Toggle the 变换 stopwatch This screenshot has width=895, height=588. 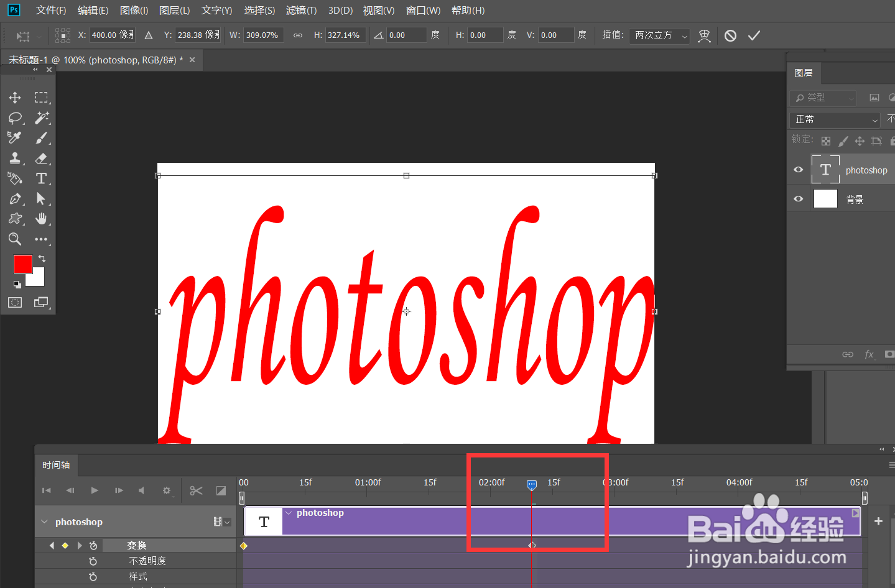(x=93, y=545)
